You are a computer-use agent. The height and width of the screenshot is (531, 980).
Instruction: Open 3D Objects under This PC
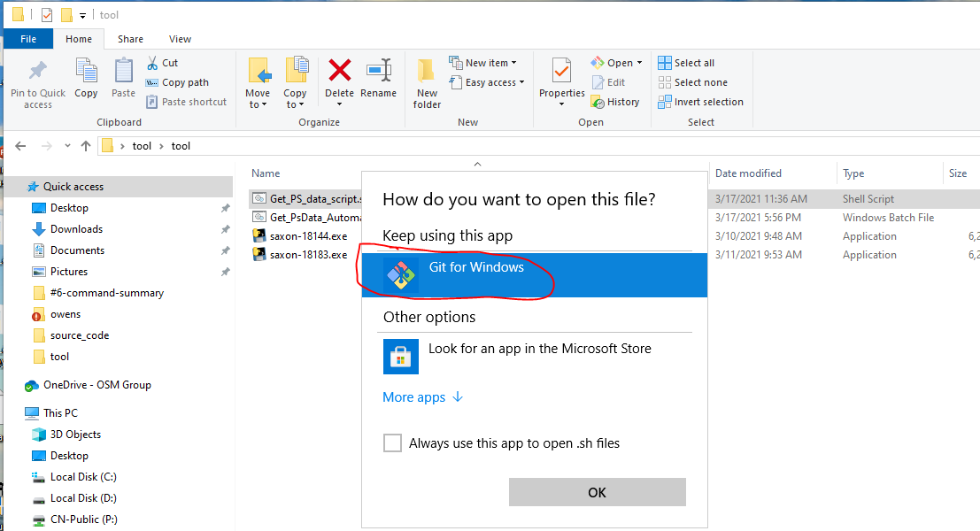pos(75,435)
